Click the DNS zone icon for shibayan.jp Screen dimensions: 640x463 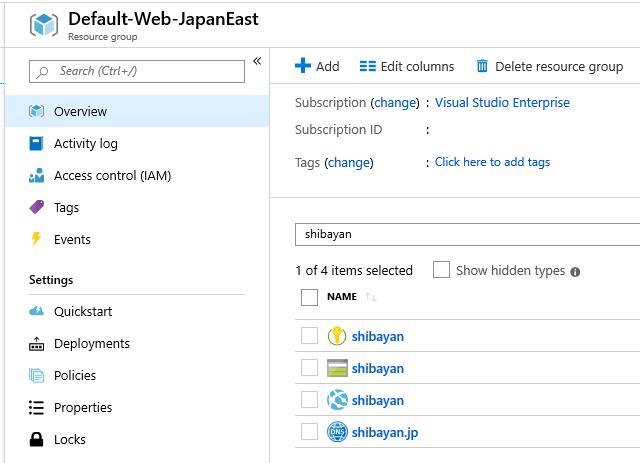[x=337, y=432]
